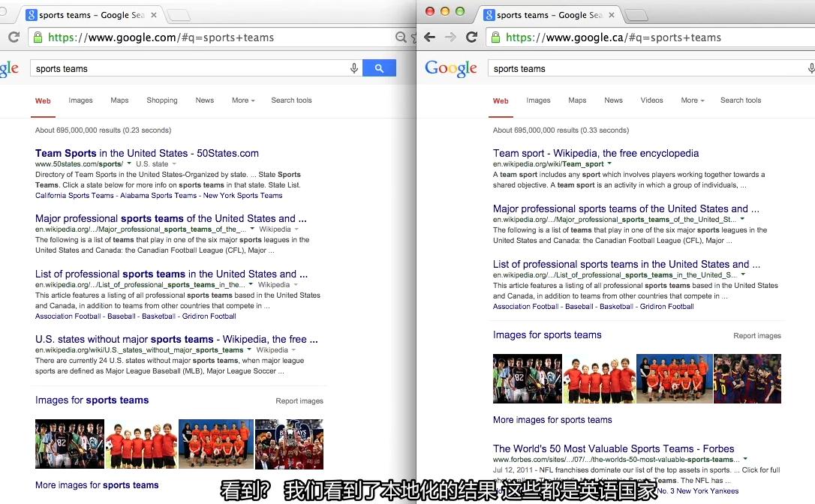Click microphone voice search in google.com window

coord(354,68)
